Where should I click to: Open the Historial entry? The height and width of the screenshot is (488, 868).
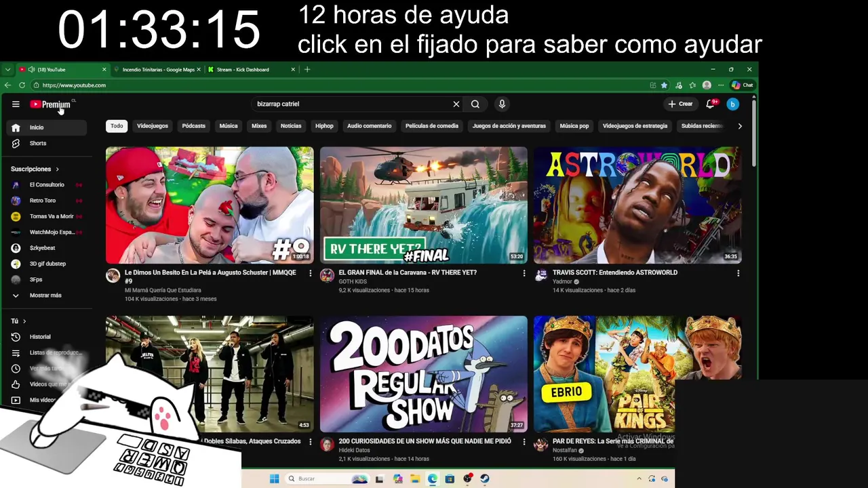[46, 337]
